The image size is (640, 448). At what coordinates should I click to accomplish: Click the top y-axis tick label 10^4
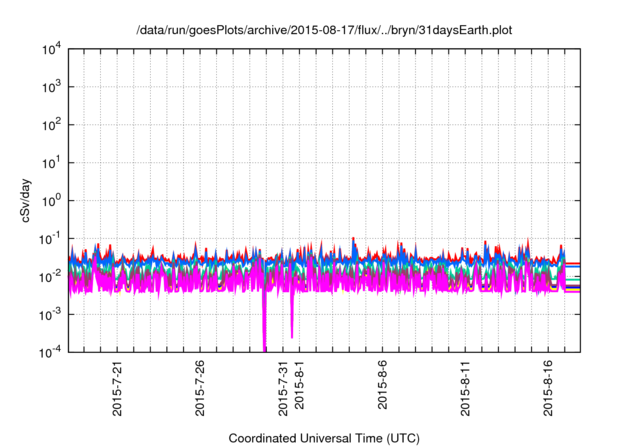click(52, 49)
